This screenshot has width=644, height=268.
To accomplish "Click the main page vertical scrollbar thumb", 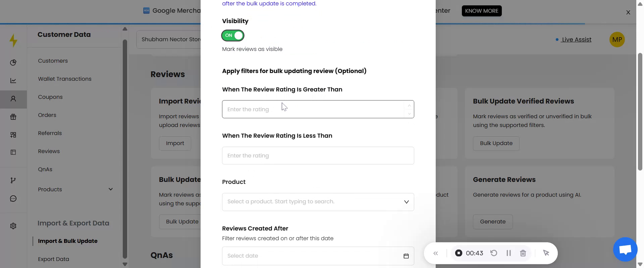I will coord(640,112).
